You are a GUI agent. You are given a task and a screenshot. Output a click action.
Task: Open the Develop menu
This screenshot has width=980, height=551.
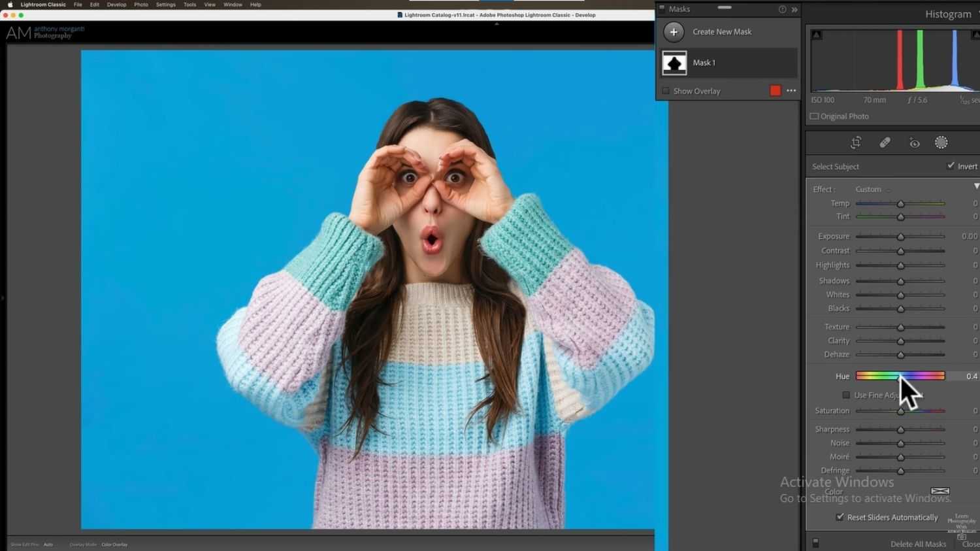(x=116, y=5)
